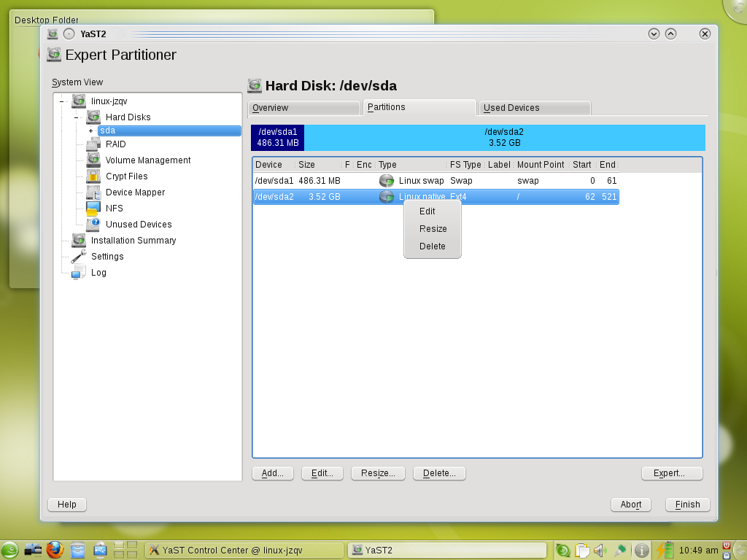Click the 10:49 am panel clock
The image size is (747, 560).
[698, 551]
